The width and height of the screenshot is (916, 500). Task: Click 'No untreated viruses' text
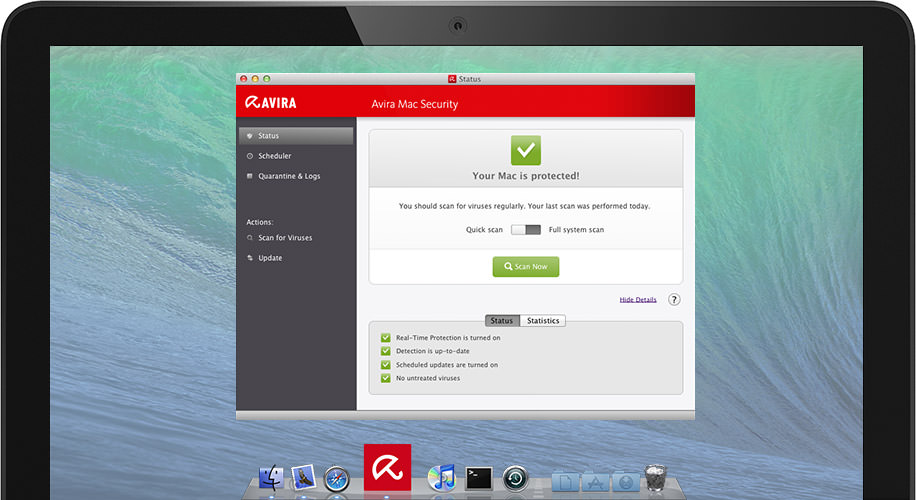coord(428,378)
